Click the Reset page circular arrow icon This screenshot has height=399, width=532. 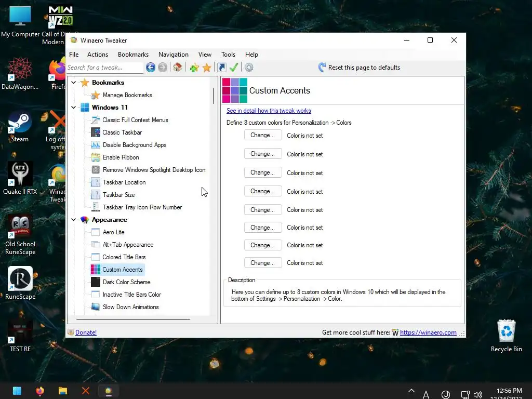pyautogui.click(x=322, y=67)
